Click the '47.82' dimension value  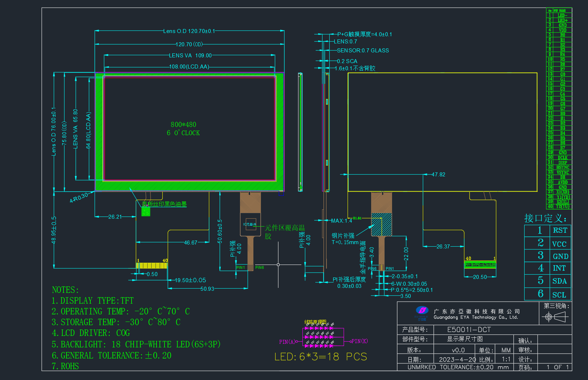(x=438, y=175)
